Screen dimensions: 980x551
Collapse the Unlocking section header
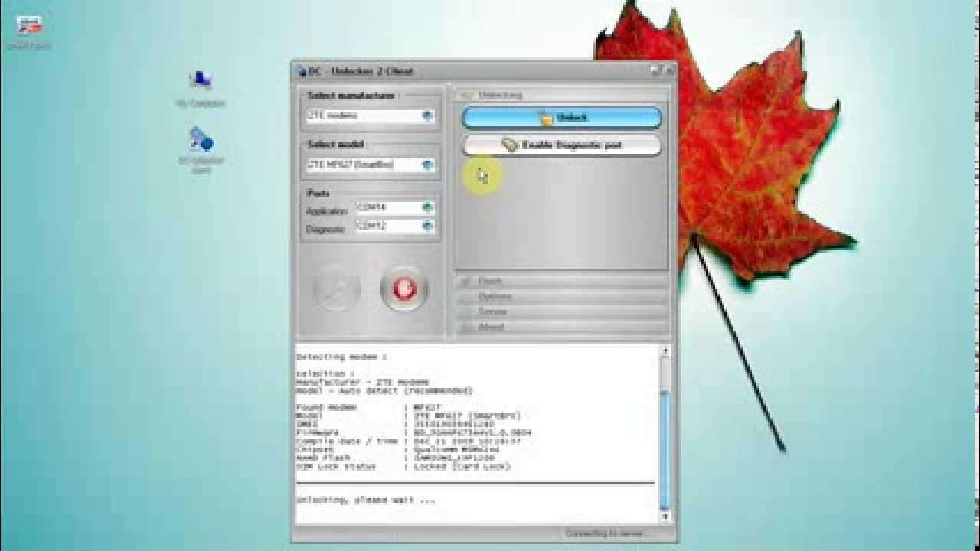tap(562, 95)
